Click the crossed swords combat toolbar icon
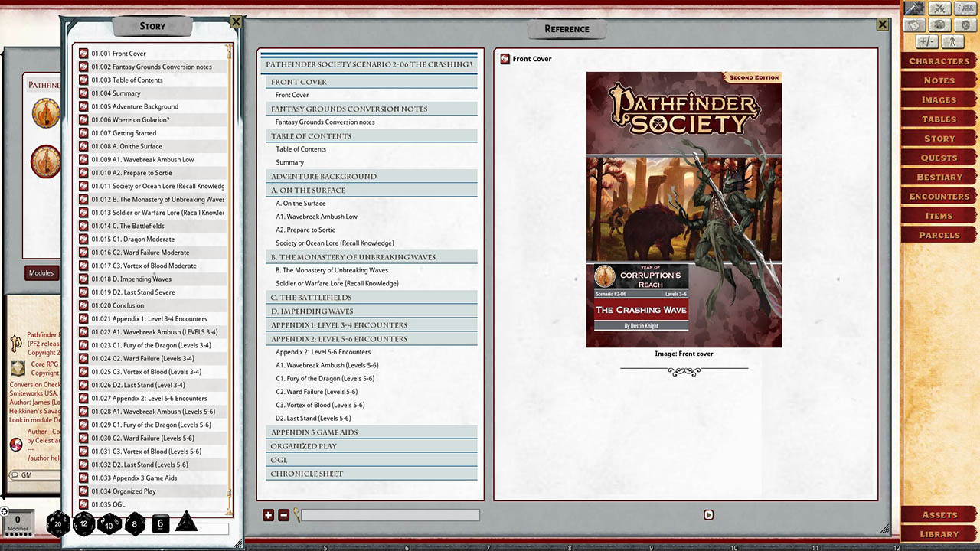The image size is (980, 551). [939, 8]
